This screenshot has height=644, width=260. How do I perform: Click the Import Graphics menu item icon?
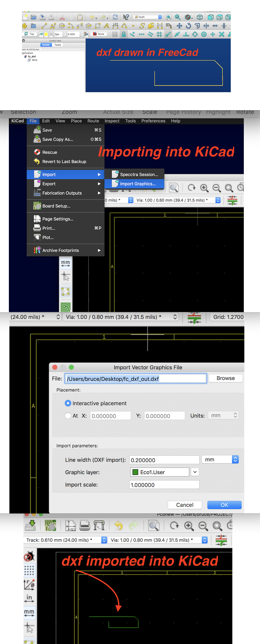115,184
